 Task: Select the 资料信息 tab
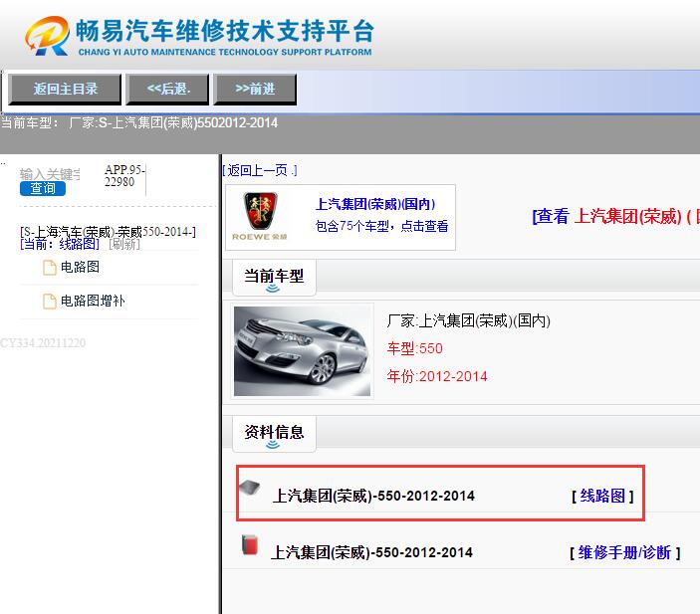[274, 433]
